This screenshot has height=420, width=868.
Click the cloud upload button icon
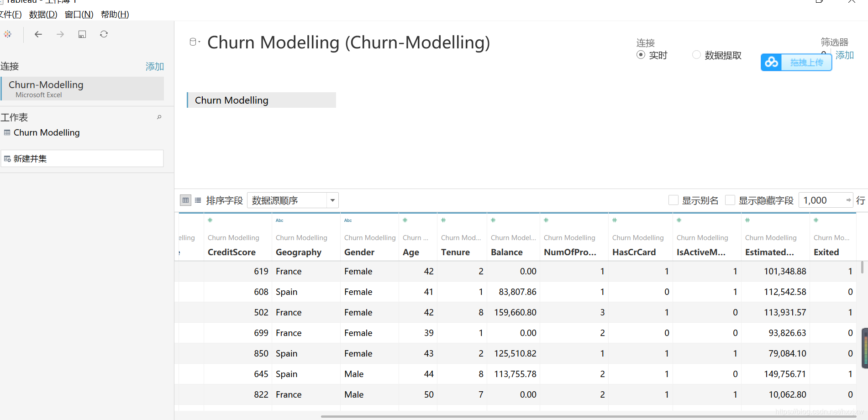coord(772,62)
